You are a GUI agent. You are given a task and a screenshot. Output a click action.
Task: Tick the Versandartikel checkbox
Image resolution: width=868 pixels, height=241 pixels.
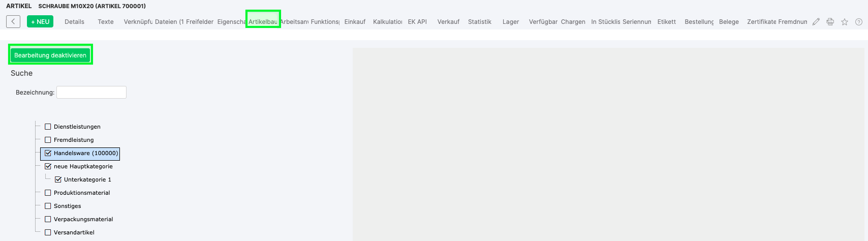click(48, 232)
